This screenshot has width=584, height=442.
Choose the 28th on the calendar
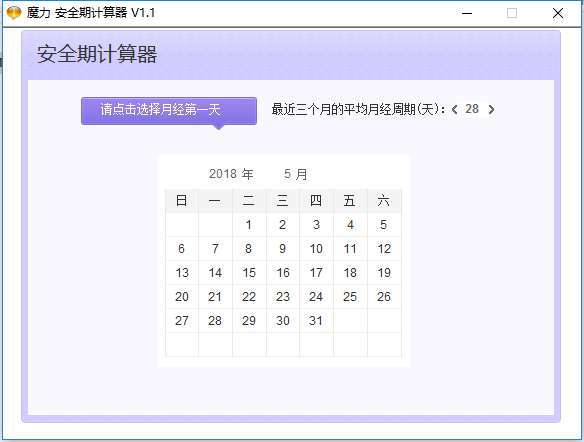215,321
